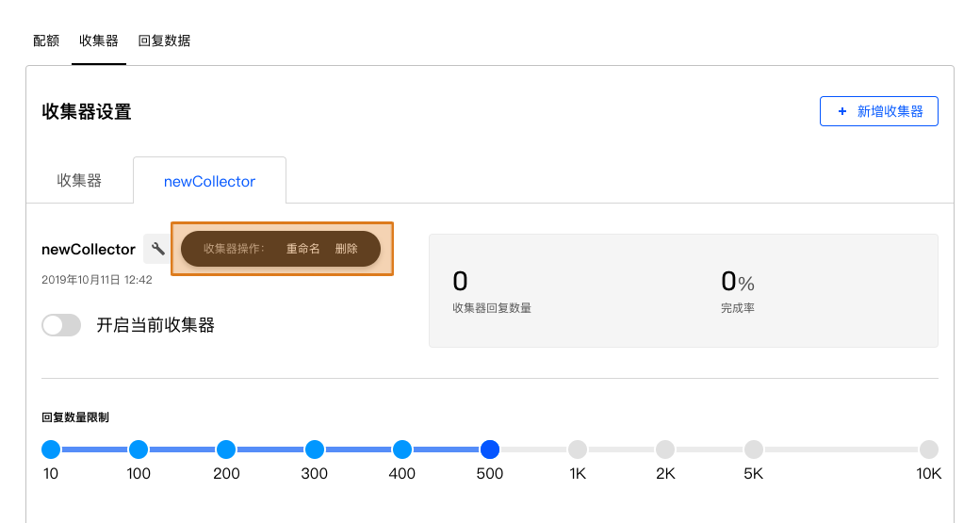Click the plus icon in 新增收集器 button
Image resolution: width=980 pixels, height=523 pixels.
pos(841,111)
